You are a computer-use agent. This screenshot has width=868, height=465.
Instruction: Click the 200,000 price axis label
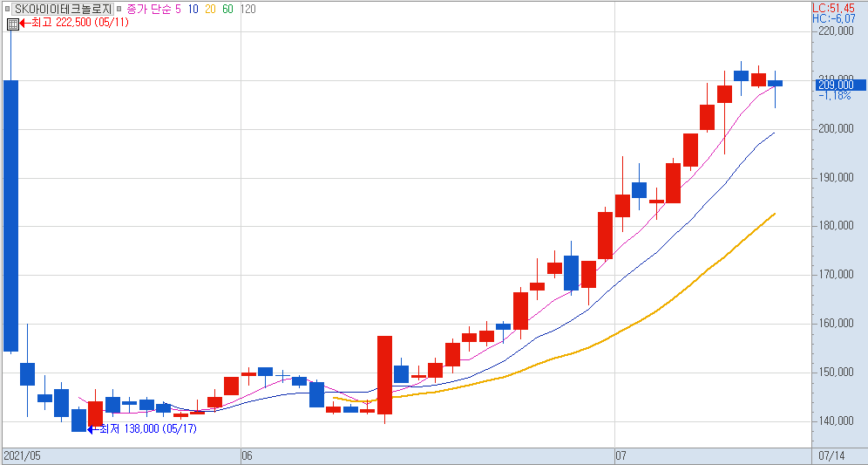click(836, 128)
